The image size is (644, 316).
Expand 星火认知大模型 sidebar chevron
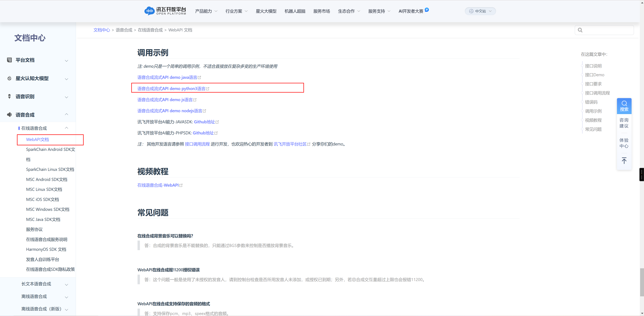(x=66, y=79)
